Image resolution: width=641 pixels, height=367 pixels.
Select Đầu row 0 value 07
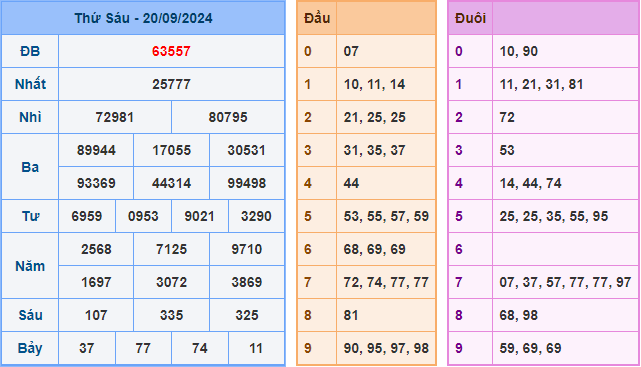coord(351,51)
